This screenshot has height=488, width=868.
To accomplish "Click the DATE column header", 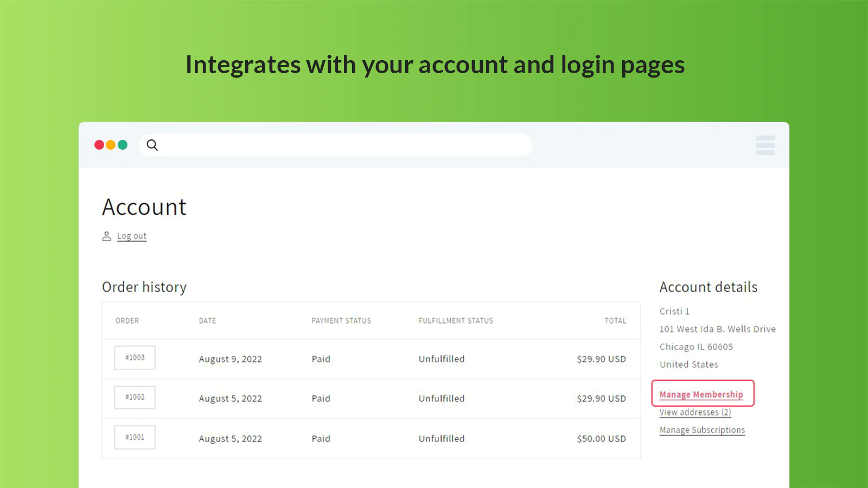I will (x=207, y=321).
